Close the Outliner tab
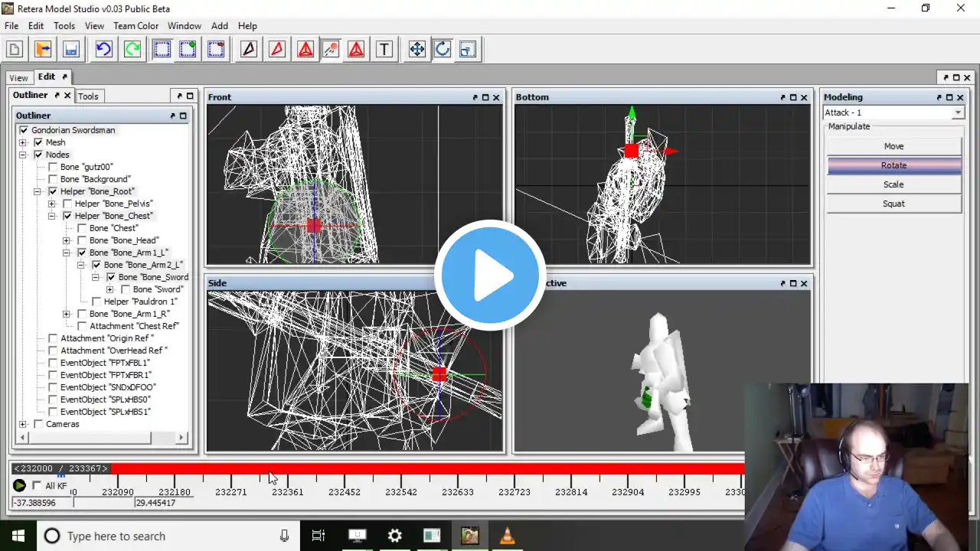The height and width of the screenshot is (551, 980). tap(67, 96)
